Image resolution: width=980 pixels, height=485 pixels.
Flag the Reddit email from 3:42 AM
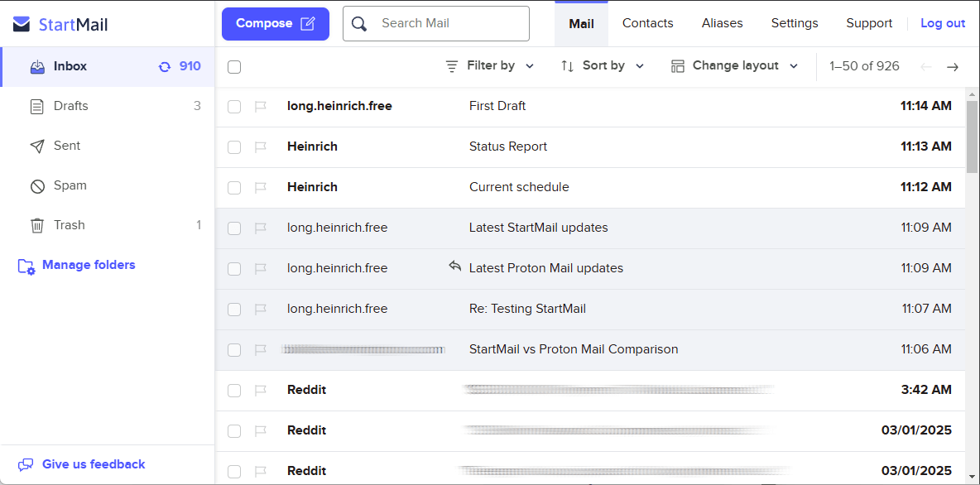[261, 391]
